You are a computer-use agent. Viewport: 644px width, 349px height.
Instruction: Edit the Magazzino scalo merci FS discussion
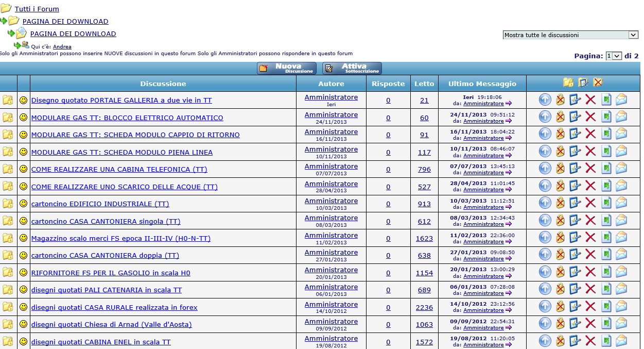[x=575, y=238]
